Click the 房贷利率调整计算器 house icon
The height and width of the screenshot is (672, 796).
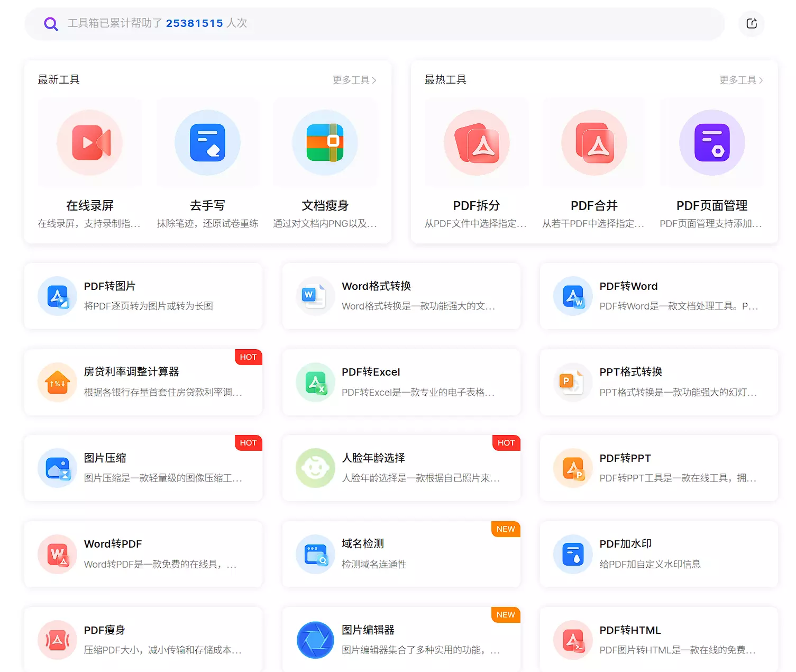pyautogui.click(x=57, y=382)
